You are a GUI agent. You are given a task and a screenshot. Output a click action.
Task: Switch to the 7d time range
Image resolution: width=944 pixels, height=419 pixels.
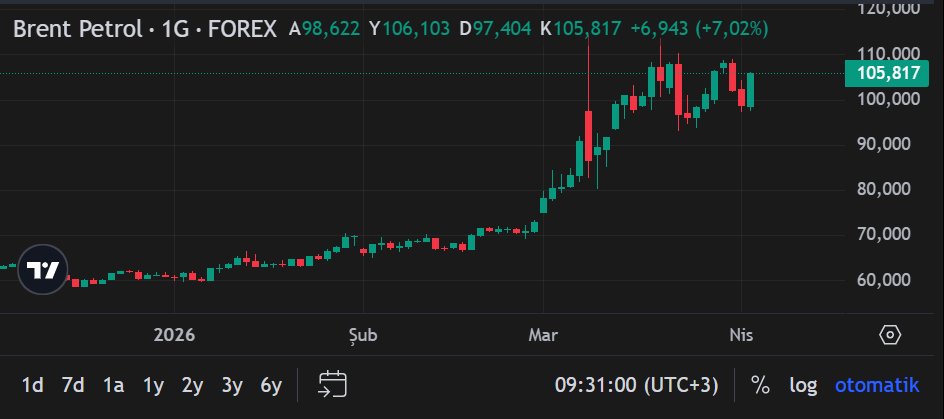point(72,385)
